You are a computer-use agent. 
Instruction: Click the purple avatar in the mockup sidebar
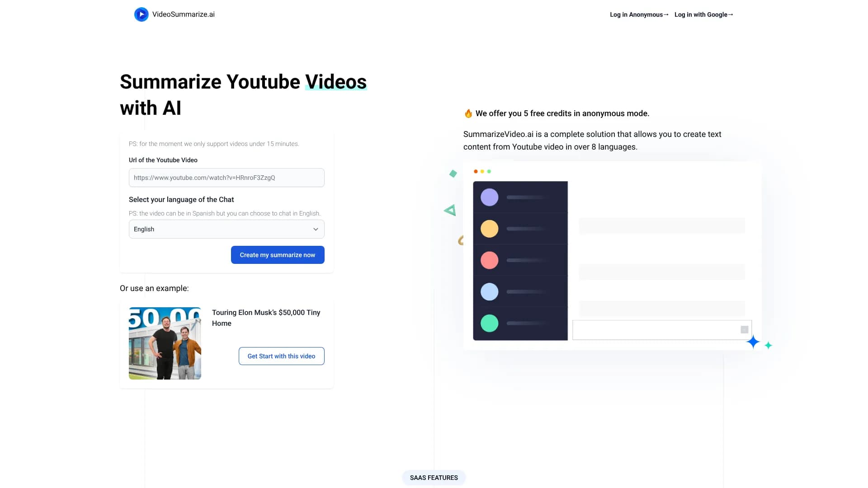tap(489, 197)
